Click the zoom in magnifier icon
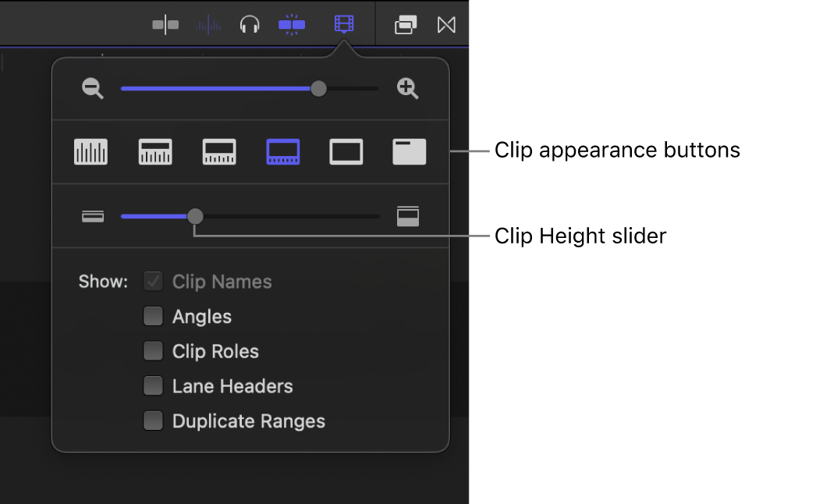This screenshot has height=504, width=816. click(x=407, y=88)
